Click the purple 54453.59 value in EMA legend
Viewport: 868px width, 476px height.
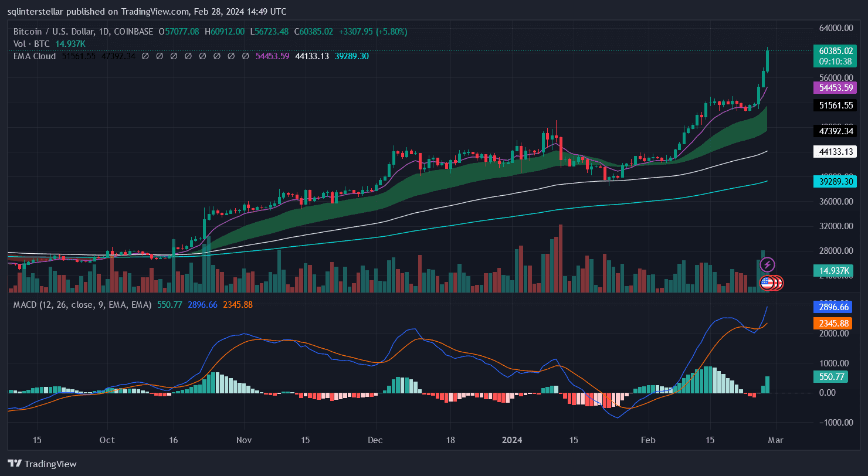[273, 56]
